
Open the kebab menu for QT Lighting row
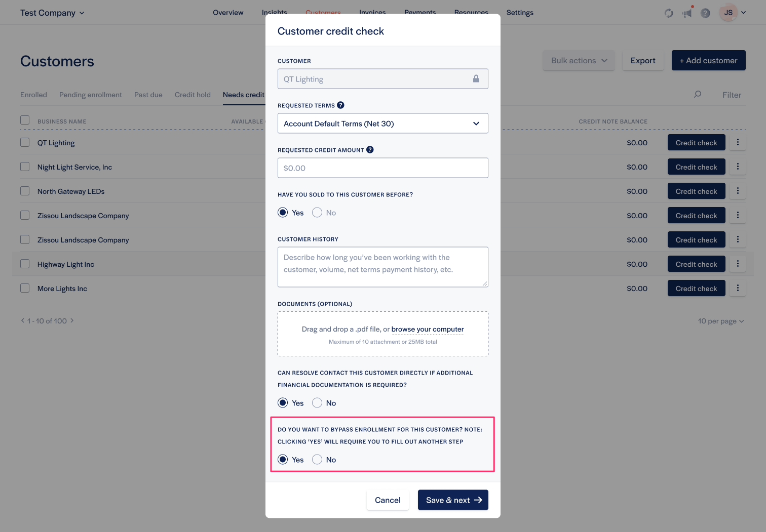(737, 142)
